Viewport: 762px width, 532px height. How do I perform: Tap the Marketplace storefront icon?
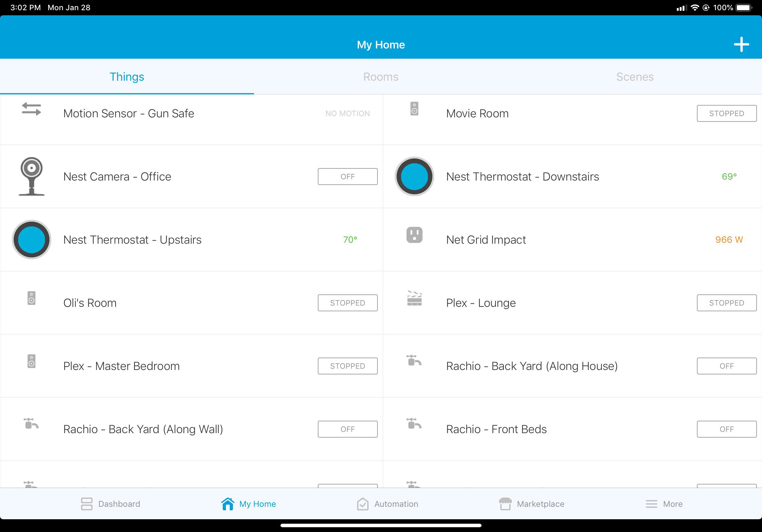click(505, 504)
